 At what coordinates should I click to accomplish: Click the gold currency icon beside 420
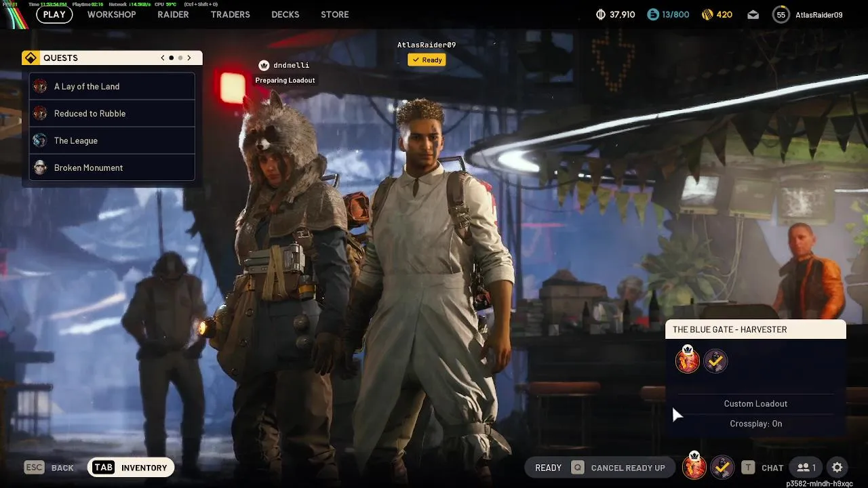707,14
